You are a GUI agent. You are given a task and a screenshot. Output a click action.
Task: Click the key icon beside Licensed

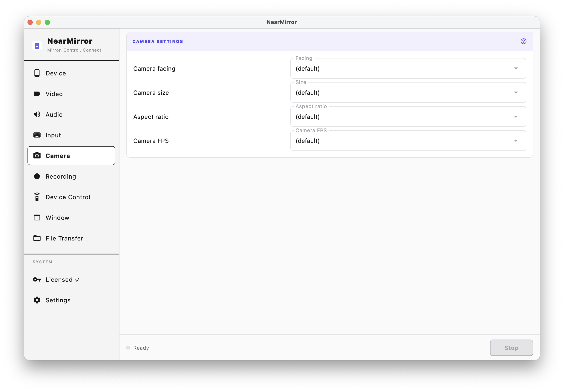(37, 280)
